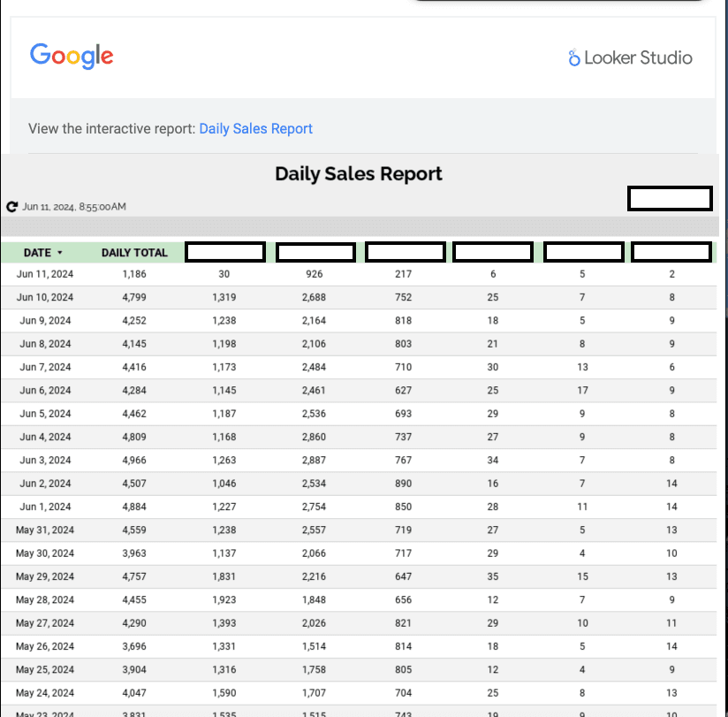Click daily total value 4,290

(x=134, y=623)
